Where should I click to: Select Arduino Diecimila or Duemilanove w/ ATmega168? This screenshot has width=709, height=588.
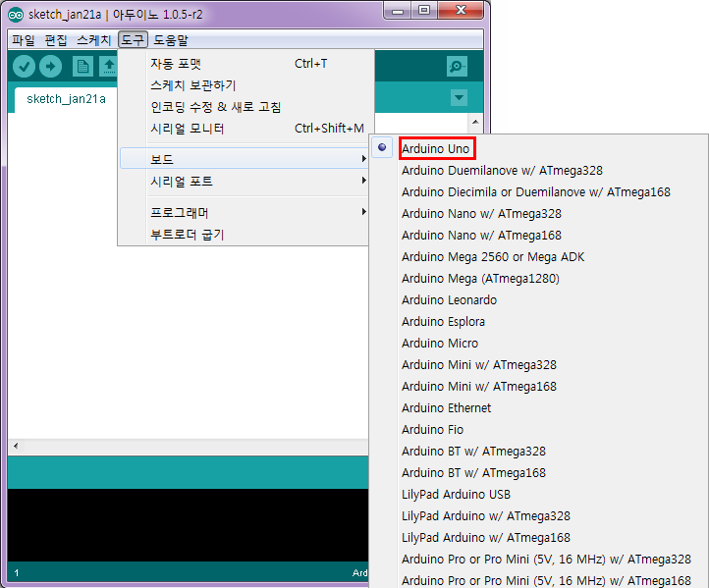click(539, 192)
